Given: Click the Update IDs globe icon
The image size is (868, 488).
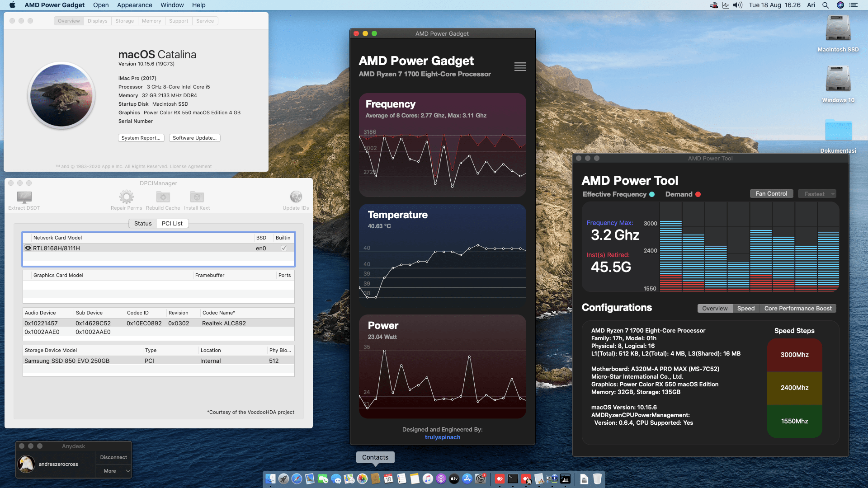Looking at the screenshot, I should click(x=296, y=197).
